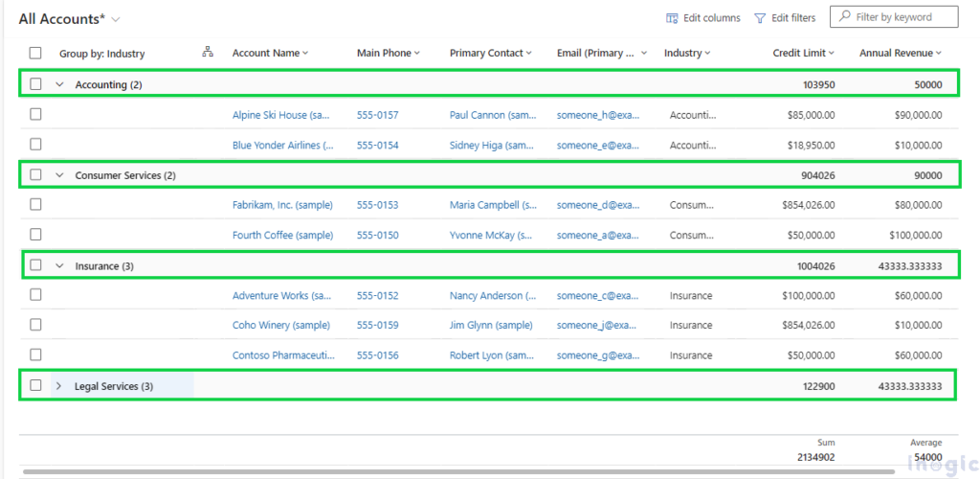The image size is (980, 479).
Task: Tick the Coho Winery row checkbox
Action: pos(35,325)
